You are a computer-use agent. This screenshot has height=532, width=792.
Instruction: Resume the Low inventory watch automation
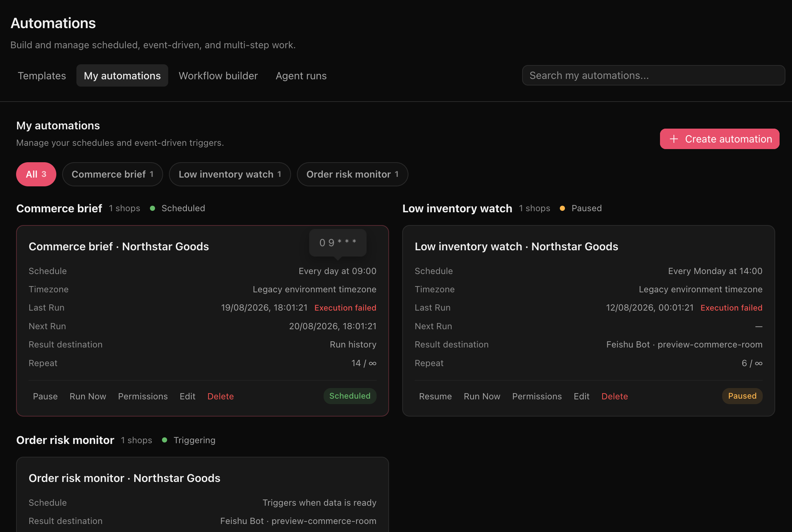click(x=435, y=396)
